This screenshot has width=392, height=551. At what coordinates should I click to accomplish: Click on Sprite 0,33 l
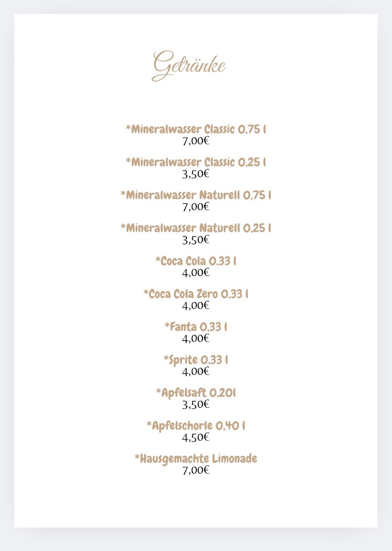[196, 360]
